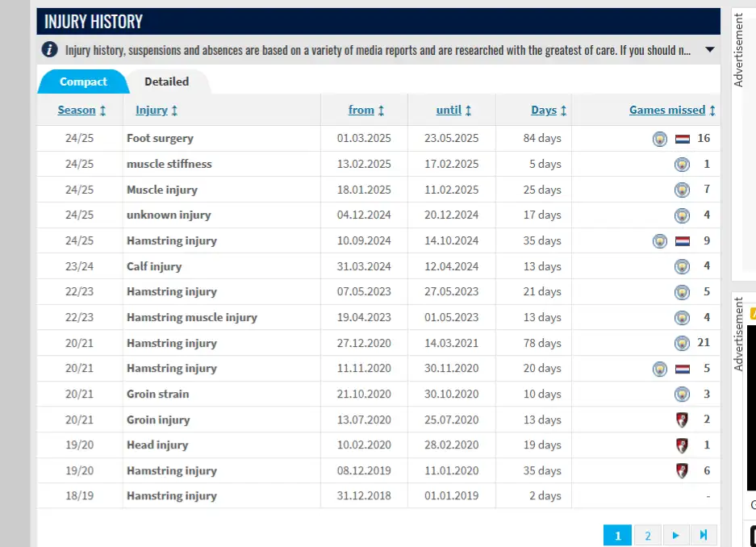Image resolution: width=756 pixels, height=547 pixels.
Task: Click Netherlands flag in 10.09.2024 Hamstring row
Action: (683, 241)
